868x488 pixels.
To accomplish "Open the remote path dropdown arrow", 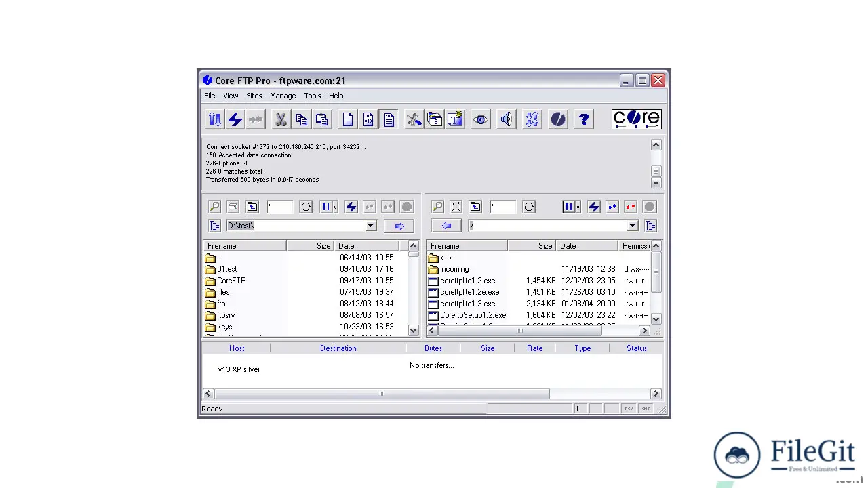I will pos(632,226).
